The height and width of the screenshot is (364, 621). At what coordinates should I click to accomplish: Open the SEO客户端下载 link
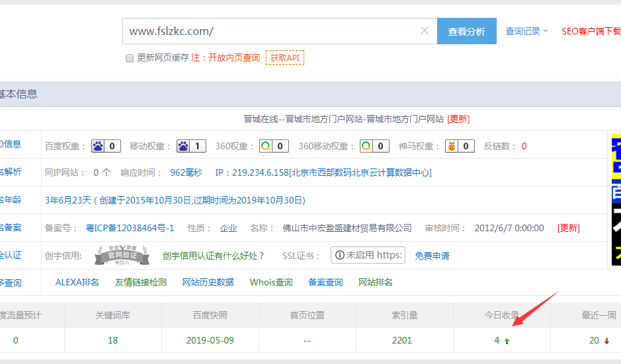(x=591, y=31)
